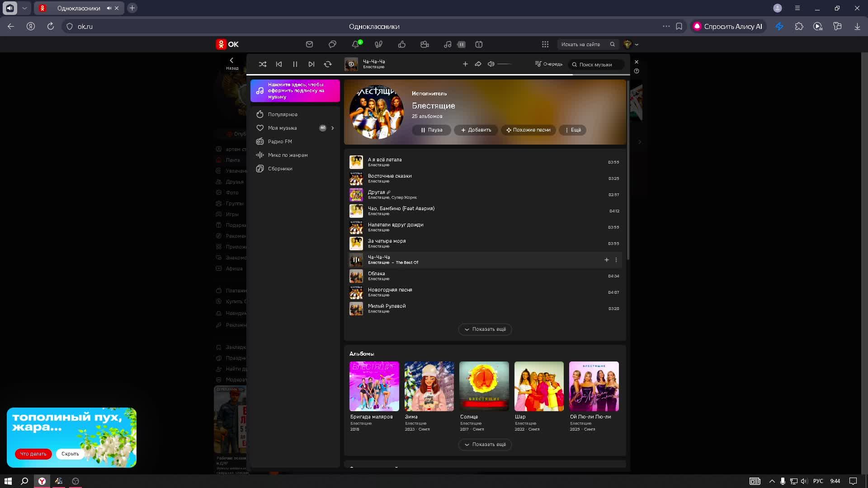Open discussions chat bubbles icon

click(x=332, y=44)
